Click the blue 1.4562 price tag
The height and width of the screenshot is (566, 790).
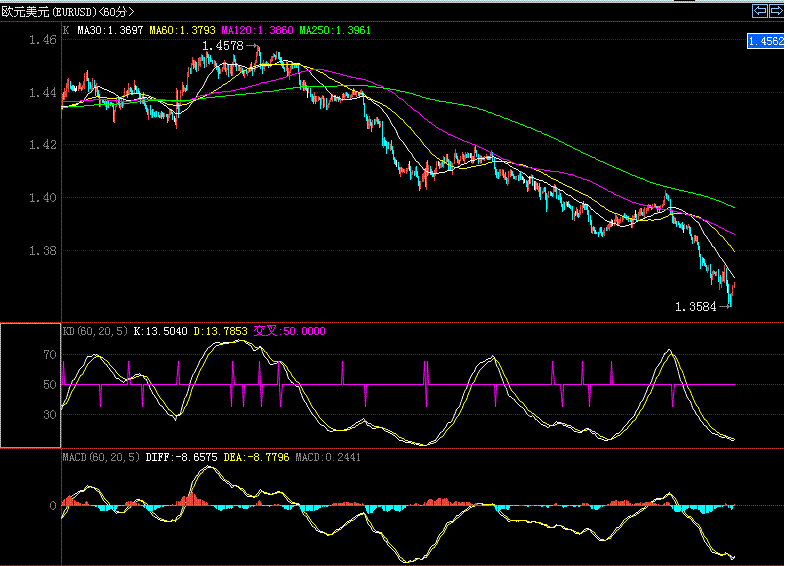765,41
